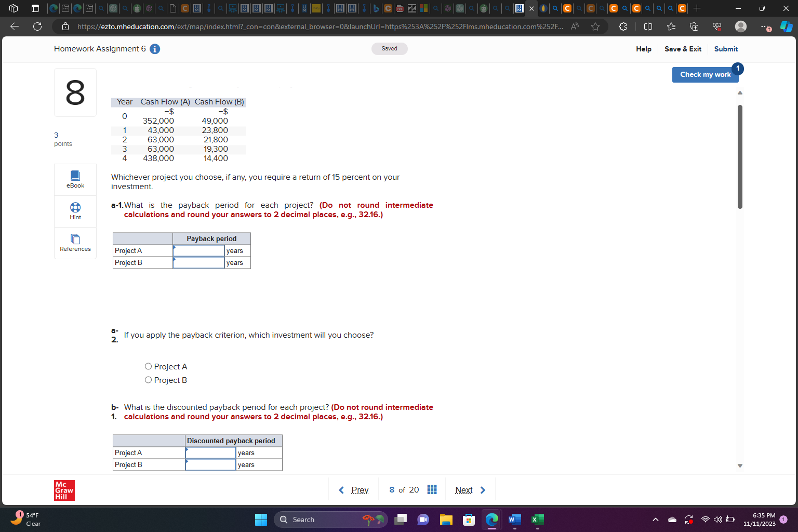Viewport: 798px width, 532px height.
Task: Toggle split screen view icon
Action: (648, 26)
